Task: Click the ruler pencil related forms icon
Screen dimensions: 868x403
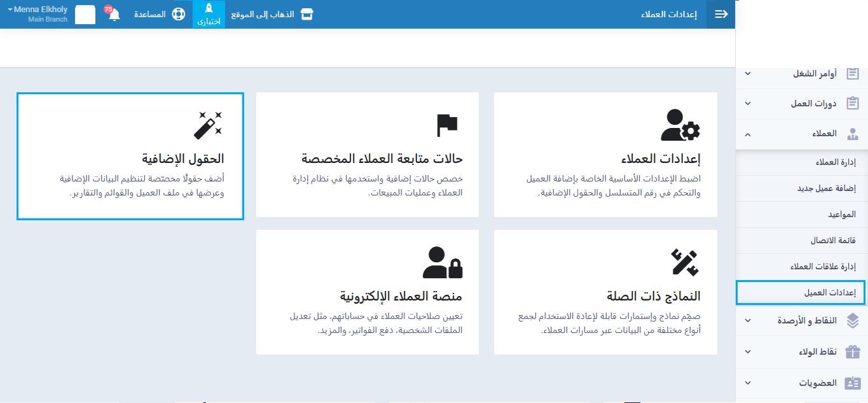Action: click(685, 262)
